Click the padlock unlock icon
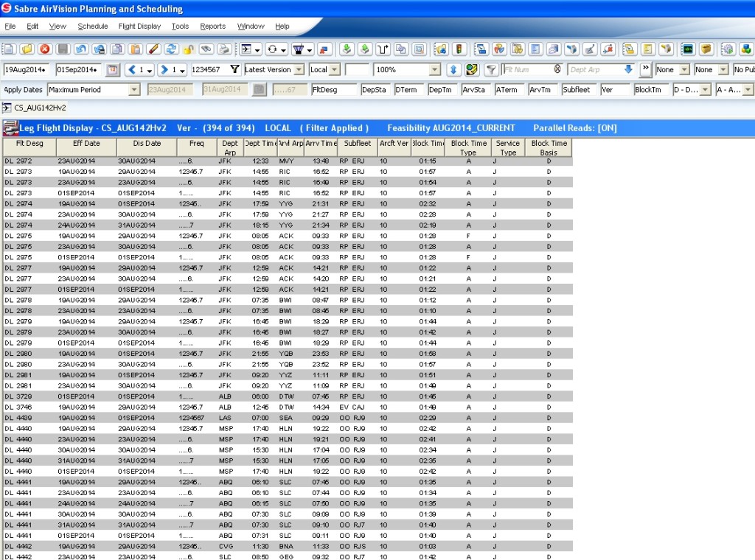 189,49
